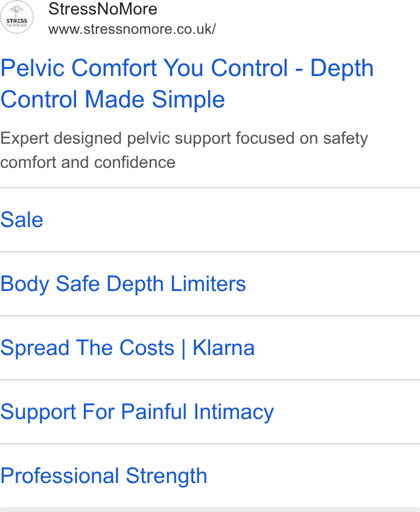This screenshot has width=420, height=512.
Task: Click the word Klarna in sitelinks
Action: (223, 348)
